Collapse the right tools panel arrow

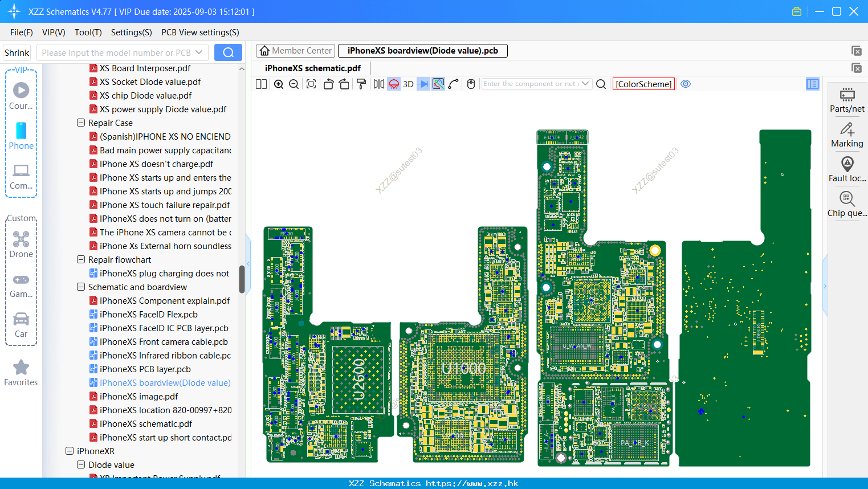pos(825,286)
